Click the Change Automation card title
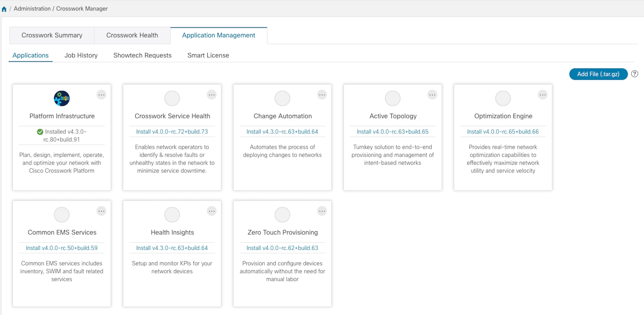The image size is (644, 315). [282, 116]
